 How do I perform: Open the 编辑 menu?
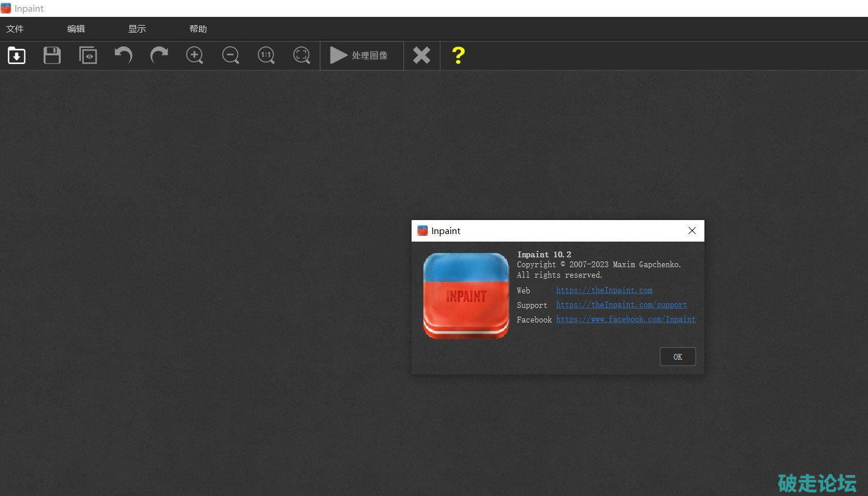(76, 29)
